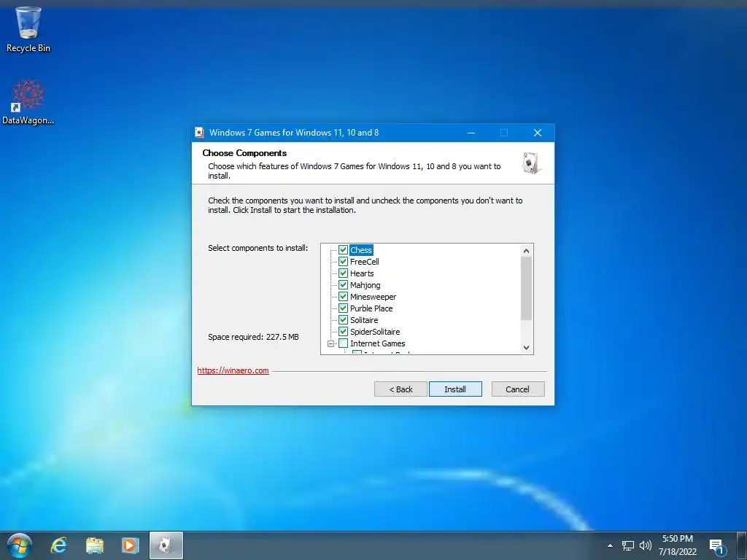The width and height of the screenshot is (747, 560).
Task: Uncheck the SpiderSolitaire component
Action: pyautogui.click(x=343, y=332)
